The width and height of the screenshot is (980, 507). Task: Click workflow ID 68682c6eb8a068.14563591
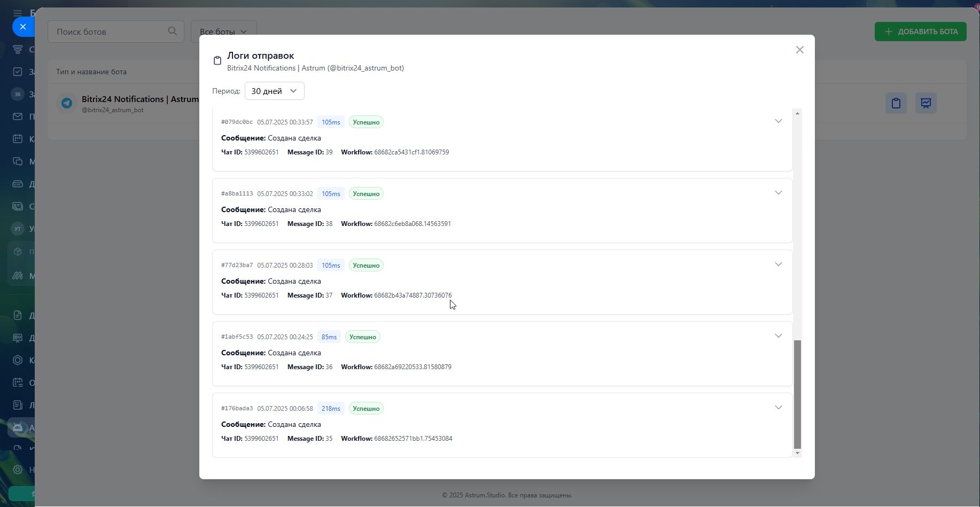pos(413,224)
